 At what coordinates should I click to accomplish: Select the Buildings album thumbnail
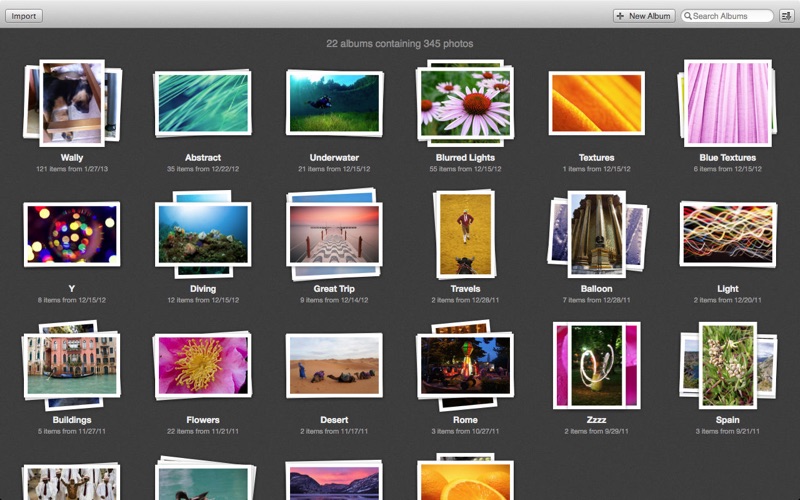point(72,365)
